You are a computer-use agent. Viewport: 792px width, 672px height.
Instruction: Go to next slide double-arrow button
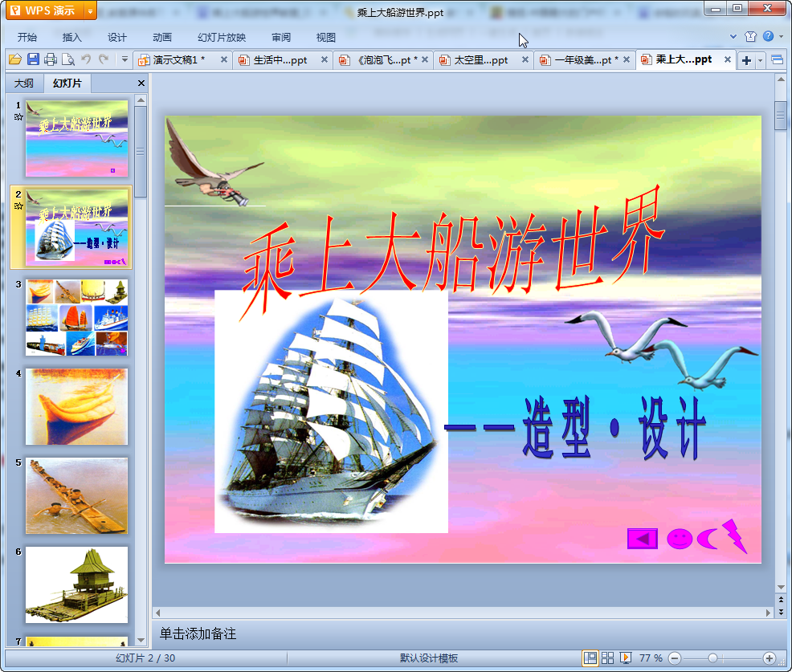[781, 612]
